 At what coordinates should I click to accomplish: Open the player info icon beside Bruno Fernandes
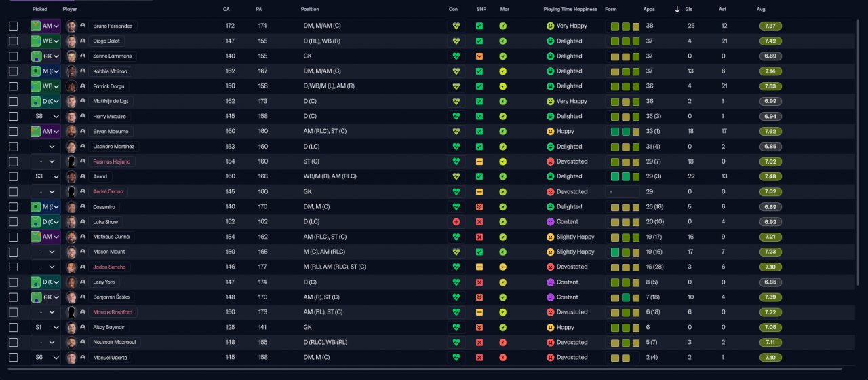coord(83,26)
